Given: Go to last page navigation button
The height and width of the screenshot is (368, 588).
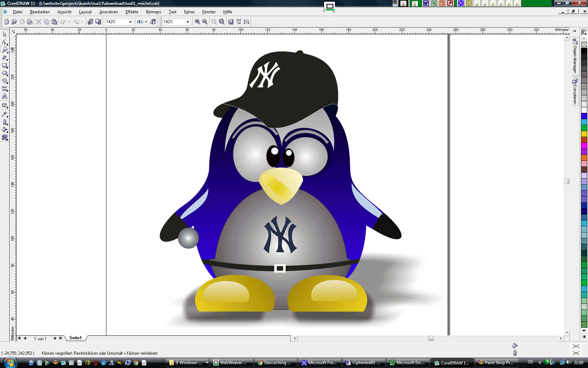Looking at the screenshot, I should 61,338.
